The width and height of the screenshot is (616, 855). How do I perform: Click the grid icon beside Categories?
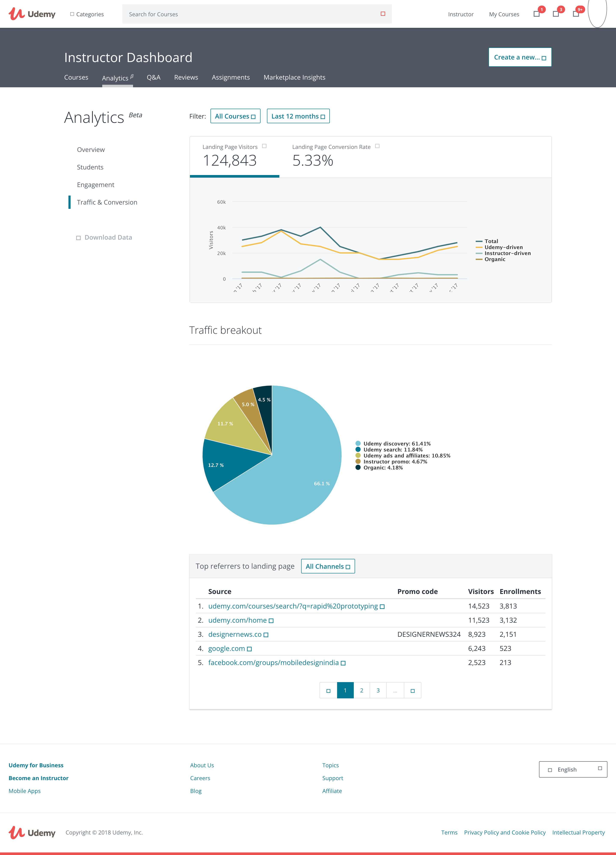[x=72, y=14]
